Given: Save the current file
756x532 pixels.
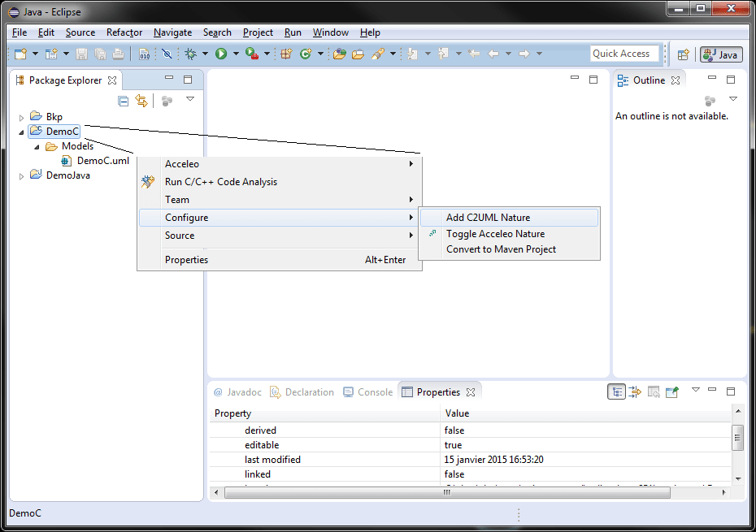Looking at the screenshot, I should pos(80,53).
